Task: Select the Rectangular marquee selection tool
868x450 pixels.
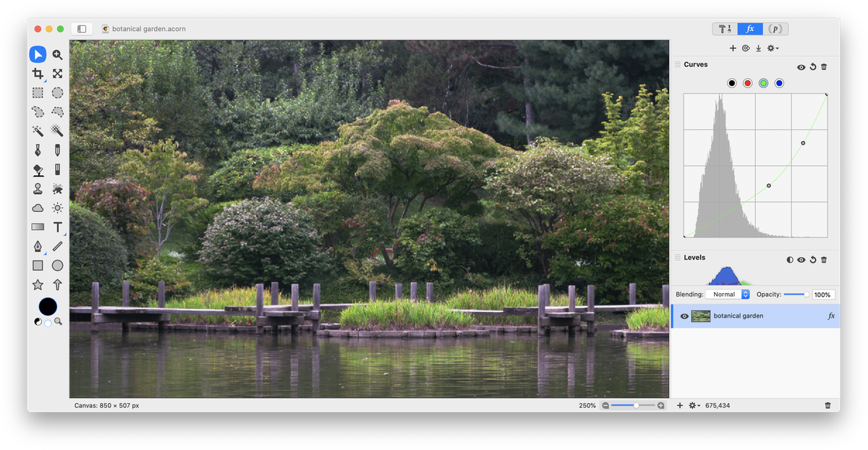Action: [x=38, y=93]
